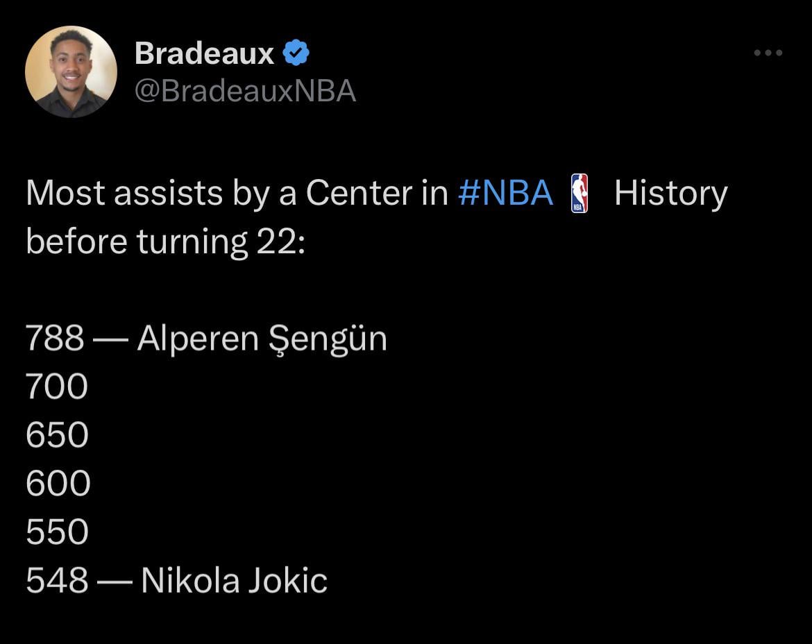
Task: Open Bradeaux's profile picture
Action: point(71,71)
